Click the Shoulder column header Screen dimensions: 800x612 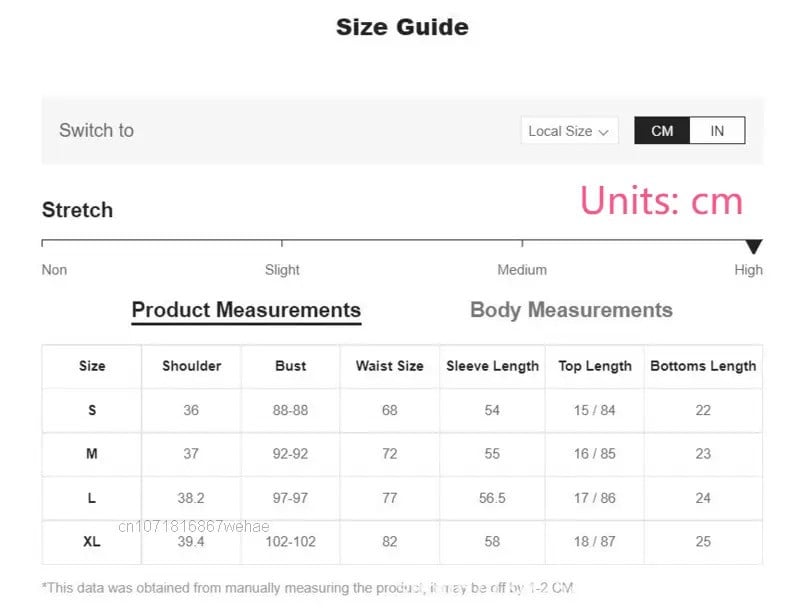pos(192,366)
